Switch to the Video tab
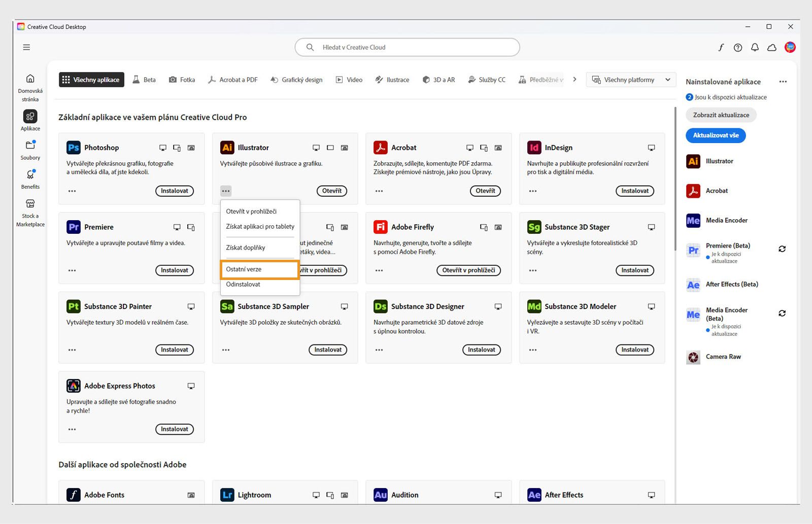The height and width of the screenshot is (524, 812). tap(349, 80)
